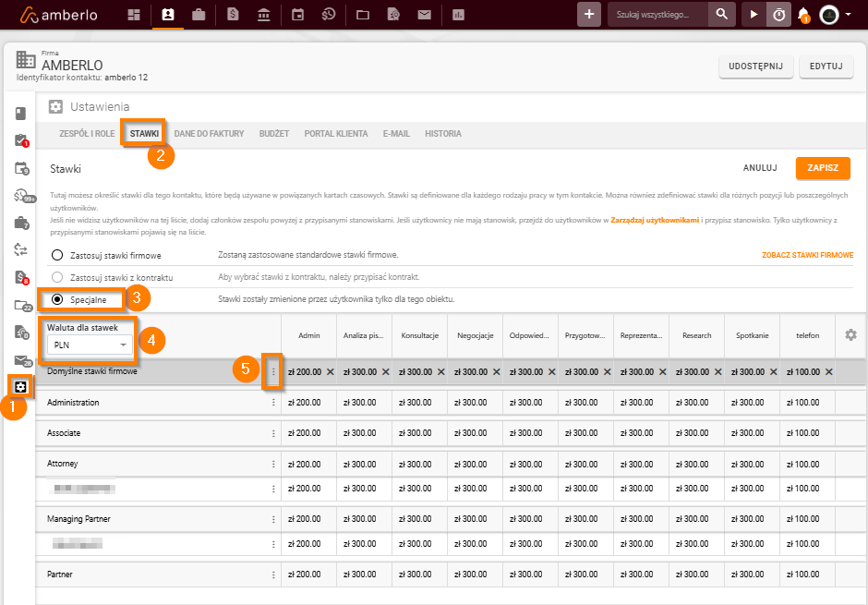Image resolution: width=868 pixels, height=605 pixels.
Task: Open the document search icon in the top bar
Action: click(x=393, y=15)
